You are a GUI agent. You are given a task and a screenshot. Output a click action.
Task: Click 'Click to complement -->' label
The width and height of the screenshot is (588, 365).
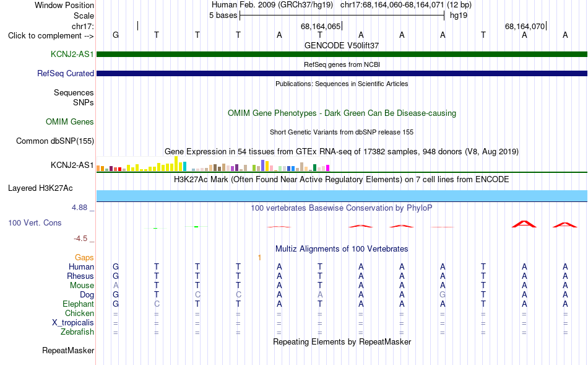point(51,36)
